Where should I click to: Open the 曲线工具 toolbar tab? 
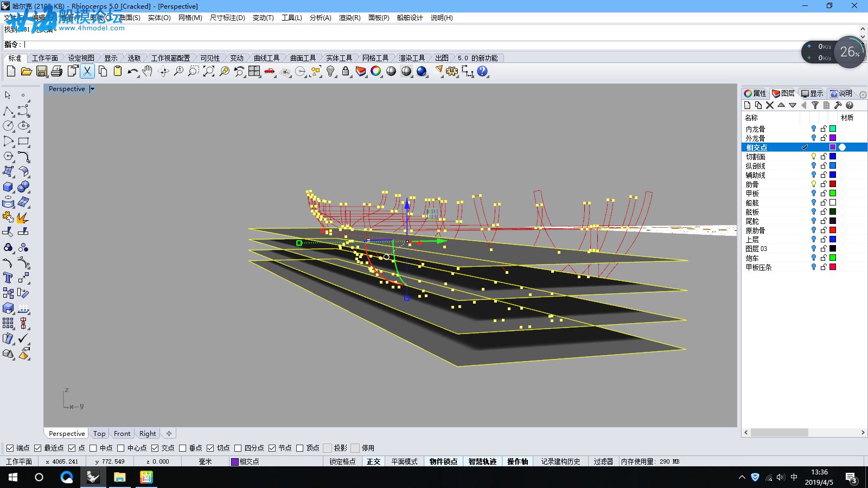pos(266,58)
